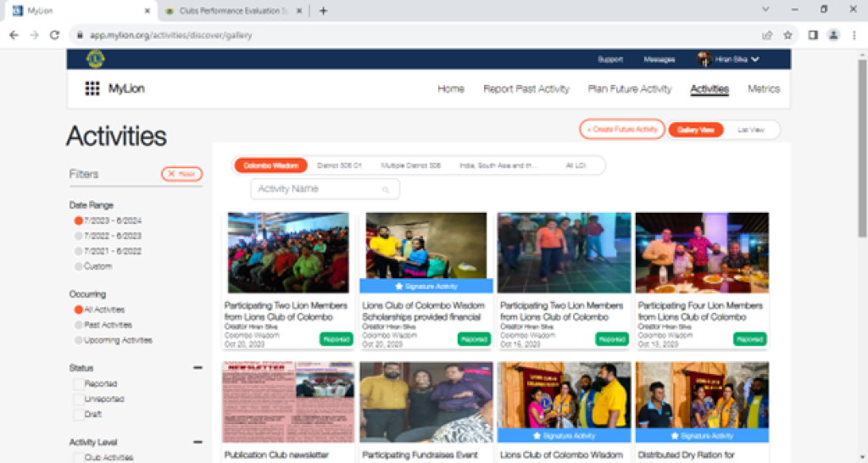Check the Draft status checkbox
The height and width of the screenshot is (463, 868).
(79, 415)
